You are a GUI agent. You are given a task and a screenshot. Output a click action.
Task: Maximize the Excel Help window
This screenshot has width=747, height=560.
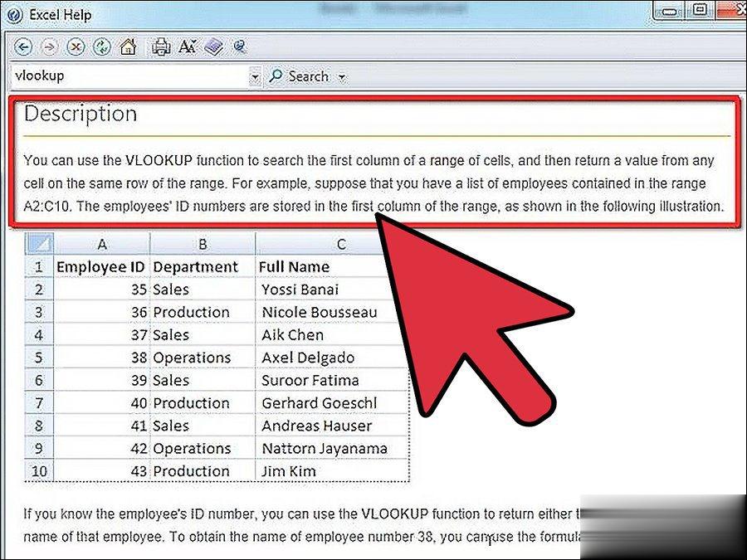[x=699, y=11]
